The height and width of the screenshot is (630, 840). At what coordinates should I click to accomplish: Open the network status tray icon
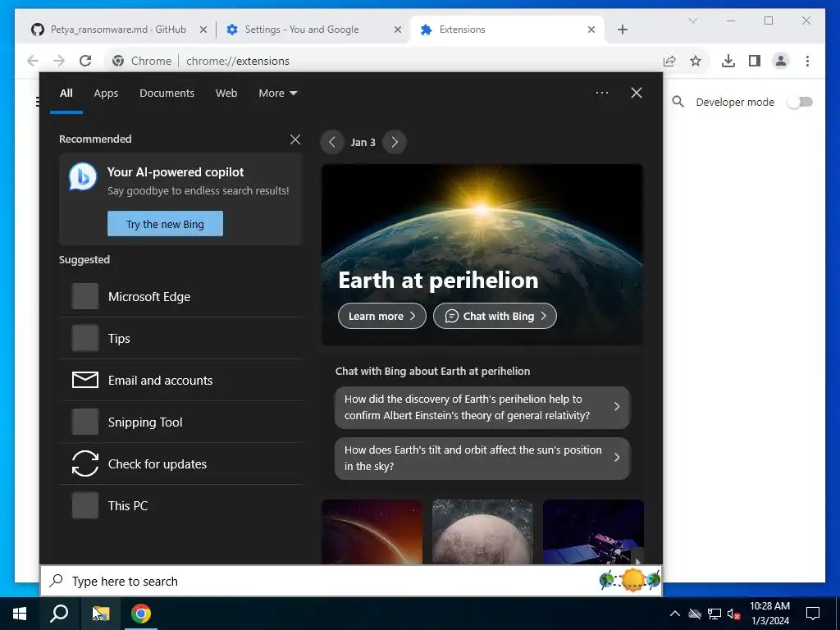click(714, 614)
